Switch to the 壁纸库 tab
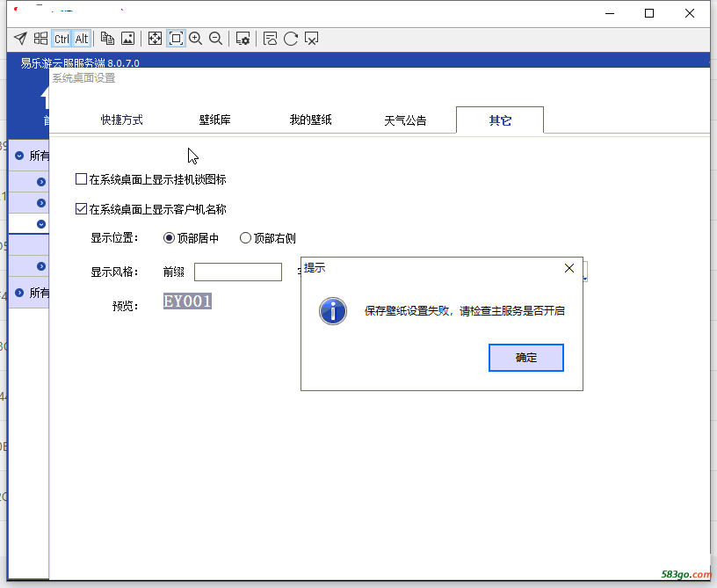717x588 pixels. (x=214, y=120)
